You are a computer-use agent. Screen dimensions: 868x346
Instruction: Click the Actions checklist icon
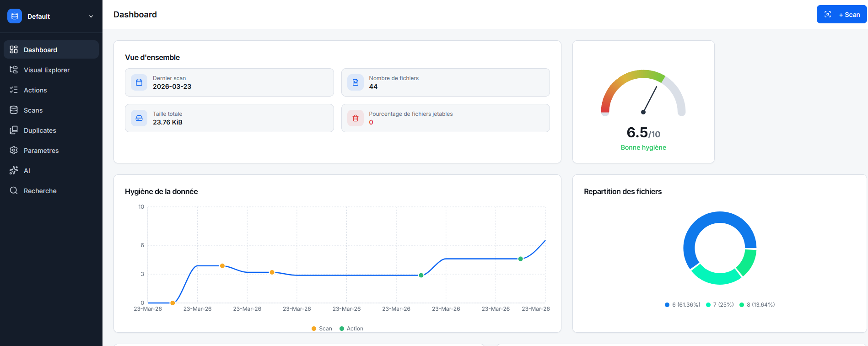point(14,90)
